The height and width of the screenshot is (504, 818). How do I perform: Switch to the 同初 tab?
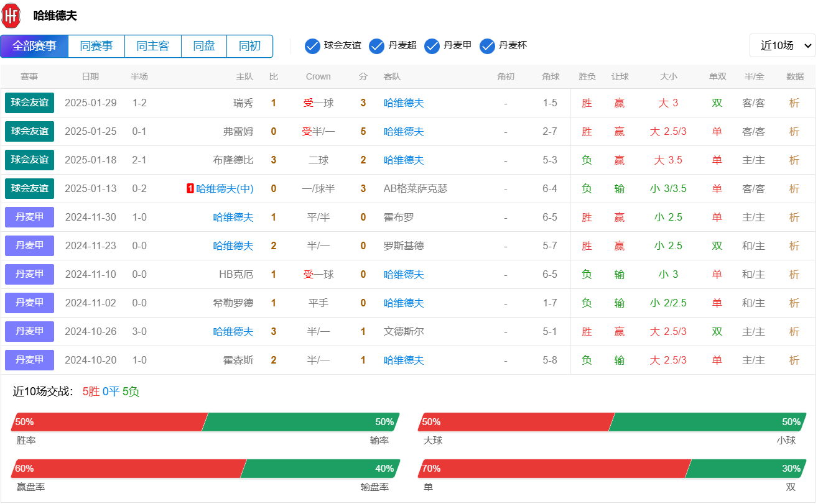tap(249, 46)
